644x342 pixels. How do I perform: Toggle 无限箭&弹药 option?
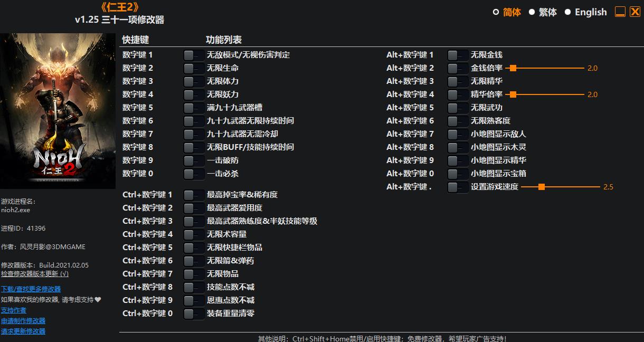pos(194,261)
